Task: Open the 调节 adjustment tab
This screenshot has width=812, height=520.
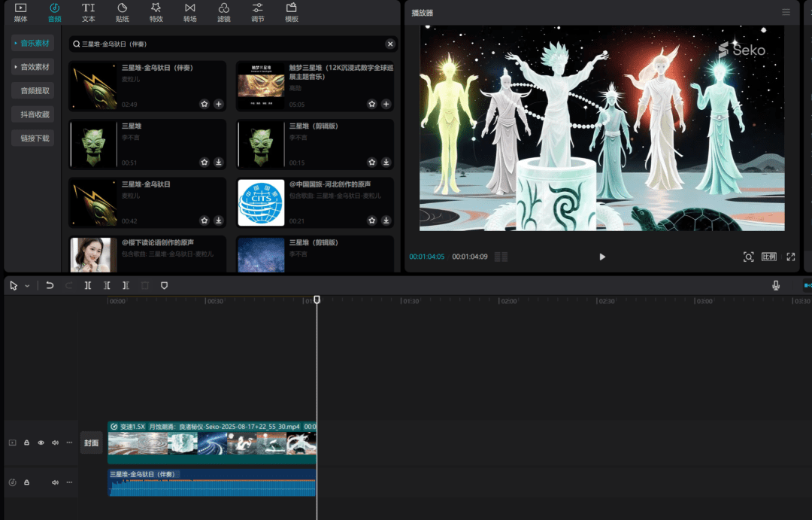Action: [257, 13]
